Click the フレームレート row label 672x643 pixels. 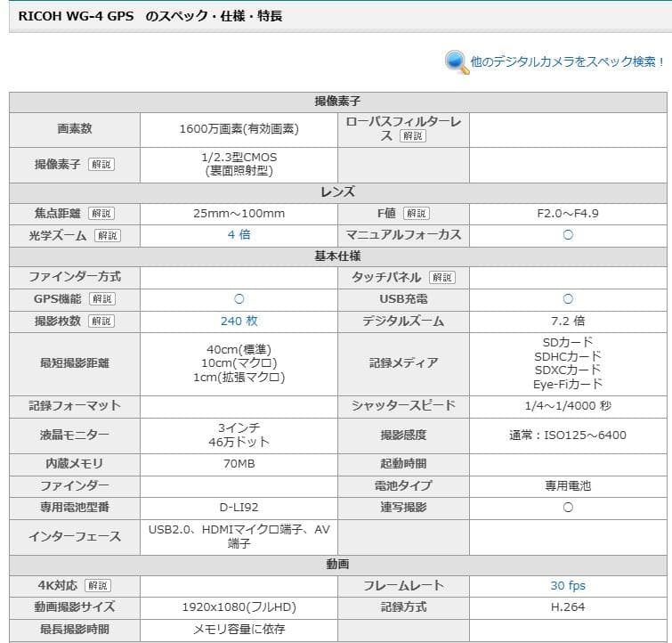(403, 585)
